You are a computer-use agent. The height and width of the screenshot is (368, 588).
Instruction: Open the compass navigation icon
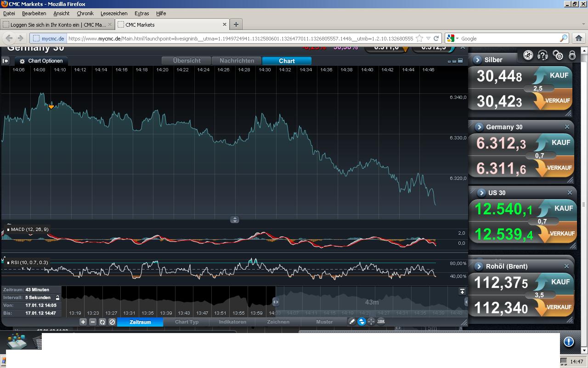(528, 55)
